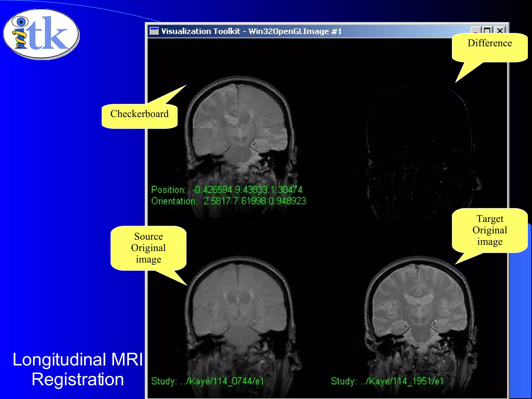Click the Target Original image callout
532x399 pixels.
pos(490,230)
